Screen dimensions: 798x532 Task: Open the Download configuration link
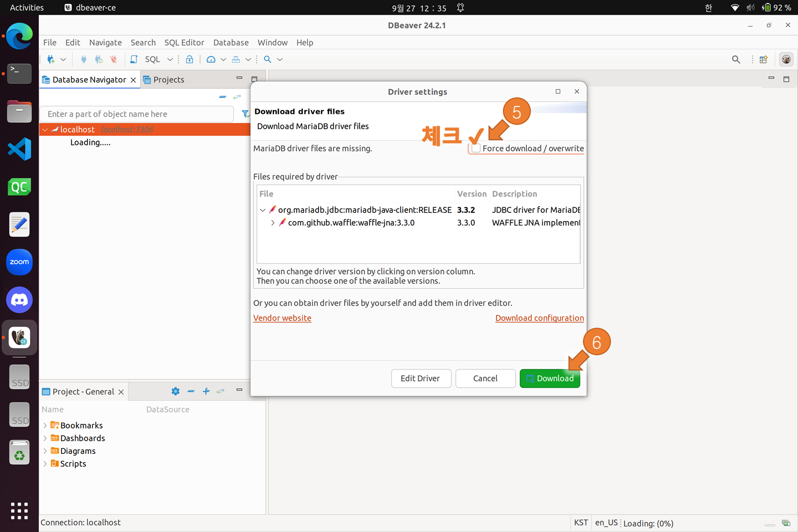(x=540, y=318)
